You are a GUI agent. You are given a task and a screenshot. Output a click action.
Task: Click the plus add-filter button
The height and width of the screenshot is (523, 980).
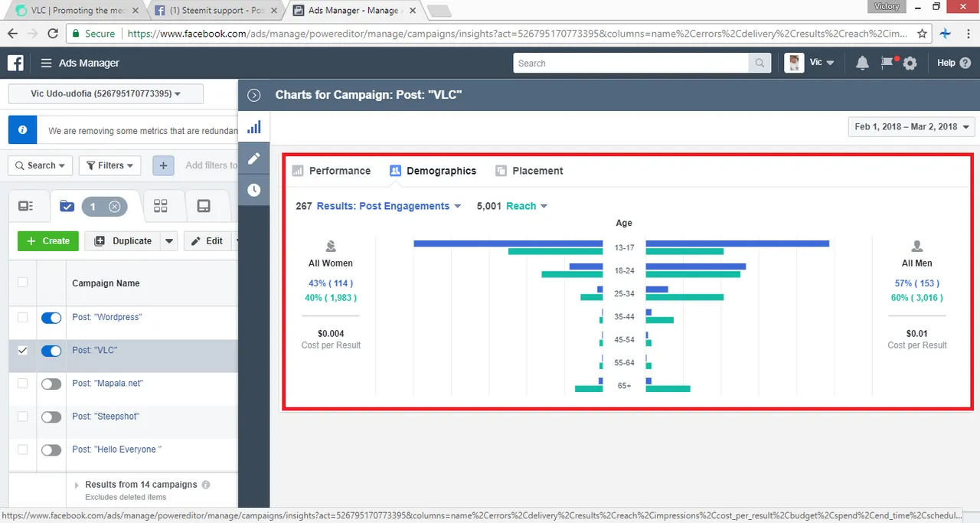pos(163,165)
